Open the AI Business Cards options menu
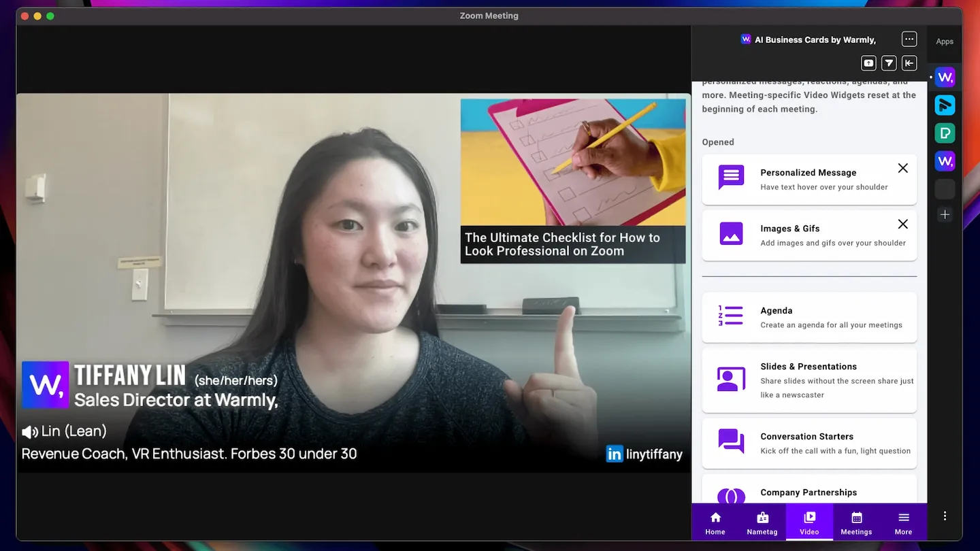 click(909, 39)
